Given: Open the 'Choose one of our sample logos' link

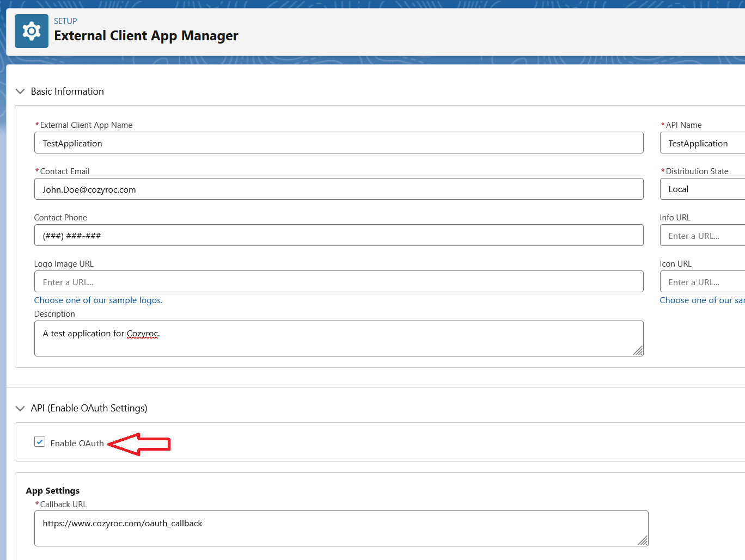Looking at the screenshot, I should tap(98, 300).
